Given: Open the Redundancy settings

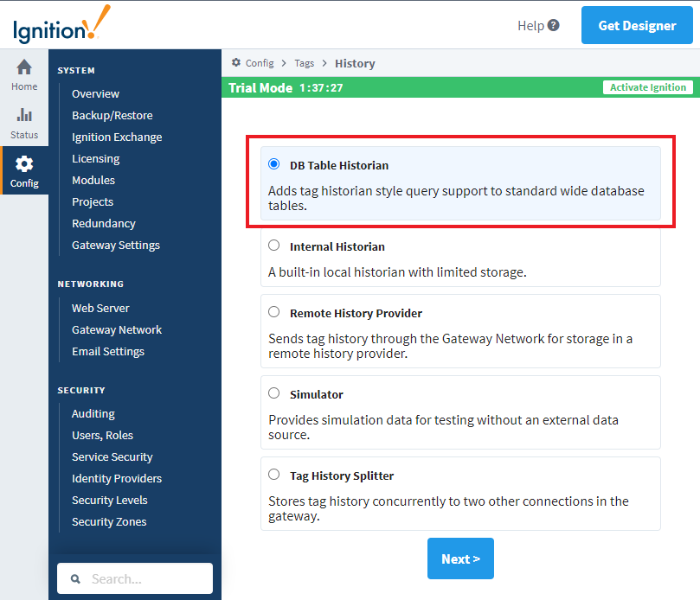Looking at the screenshot, I should 104,224.
